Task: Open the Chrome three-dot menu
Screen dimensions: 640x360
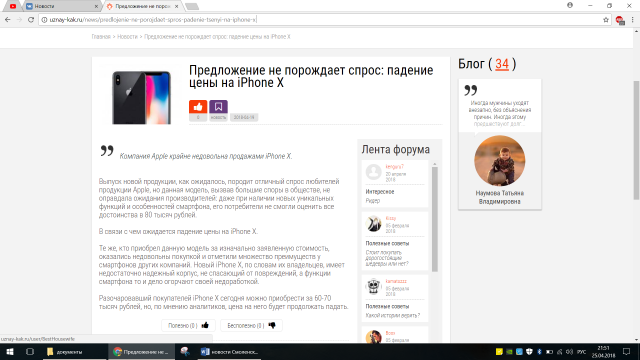Action: coord(633,20)
